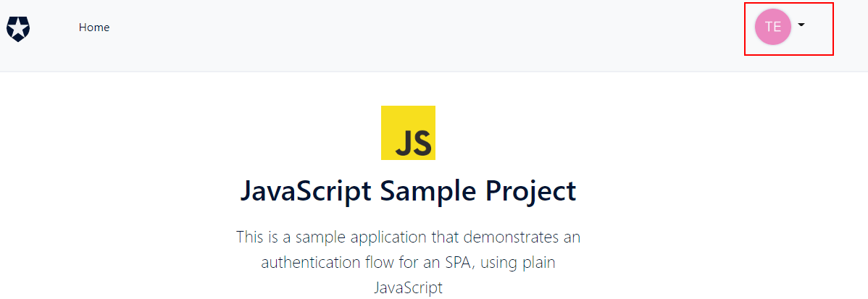868x299 pixels.
Task: Click the word JavaScript in the heading
Action: click(x=306, y=191)
